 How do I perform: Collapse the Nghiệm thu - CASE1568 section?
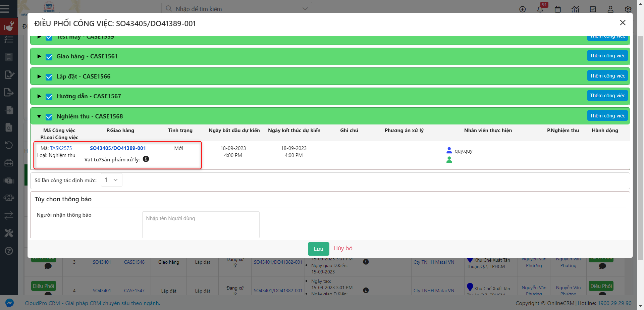pyautogui.click(x=39, y=116)
